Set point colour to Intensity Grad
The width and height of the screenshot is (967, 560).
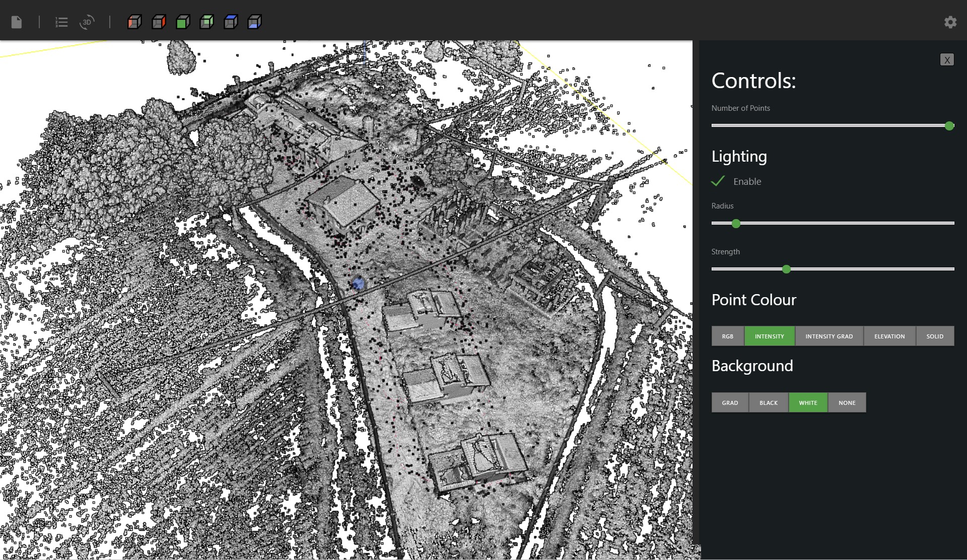click(x=829, y=336)
